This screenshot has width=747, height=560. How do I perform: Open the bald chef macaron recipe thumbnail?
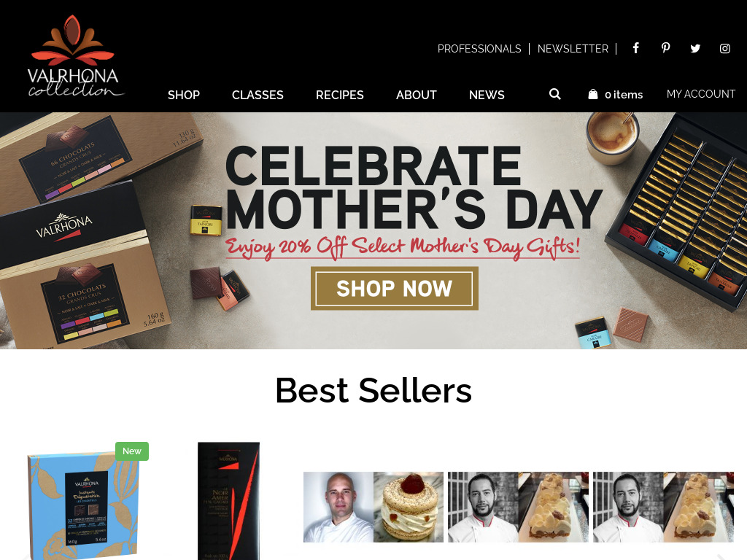click(373, 507)
